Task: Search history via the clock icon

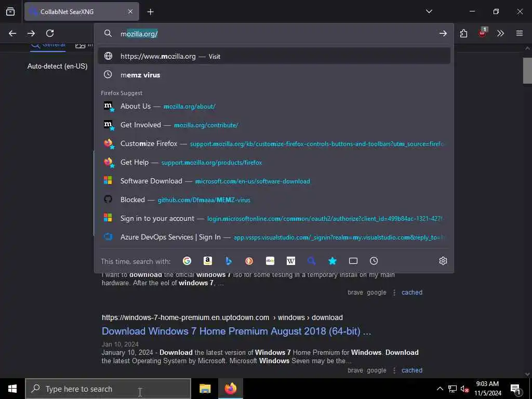Action: click(x=374, y=261)
